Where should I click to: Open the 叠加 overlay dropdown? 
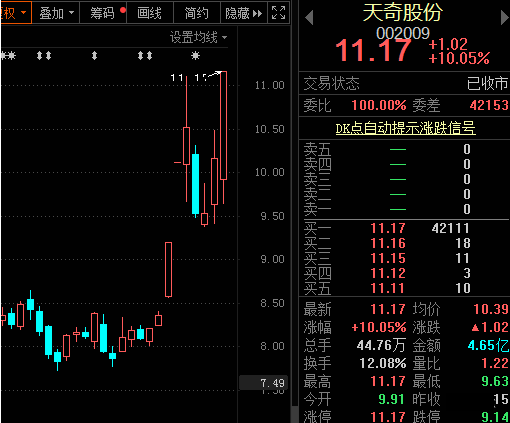56,13
